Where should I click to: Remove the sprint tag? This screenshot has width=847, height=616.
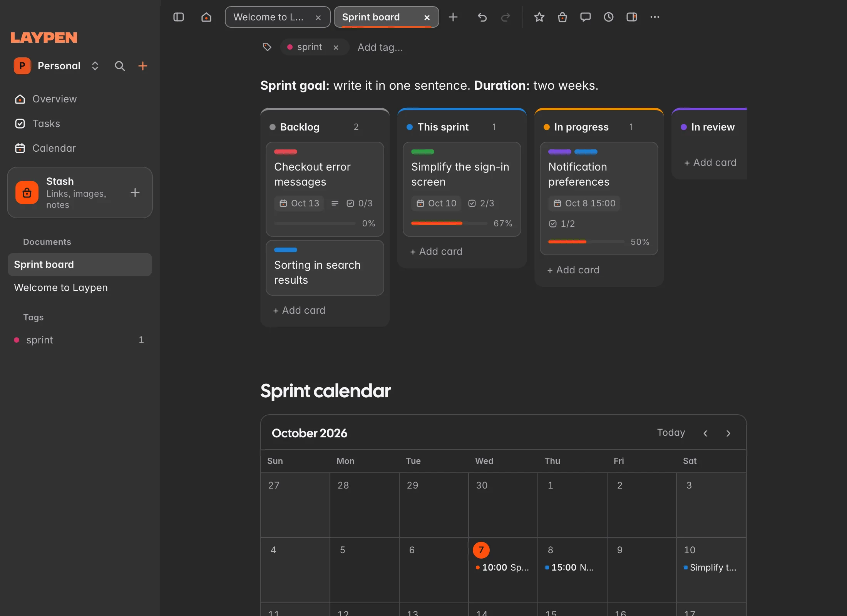click(336, 47)
